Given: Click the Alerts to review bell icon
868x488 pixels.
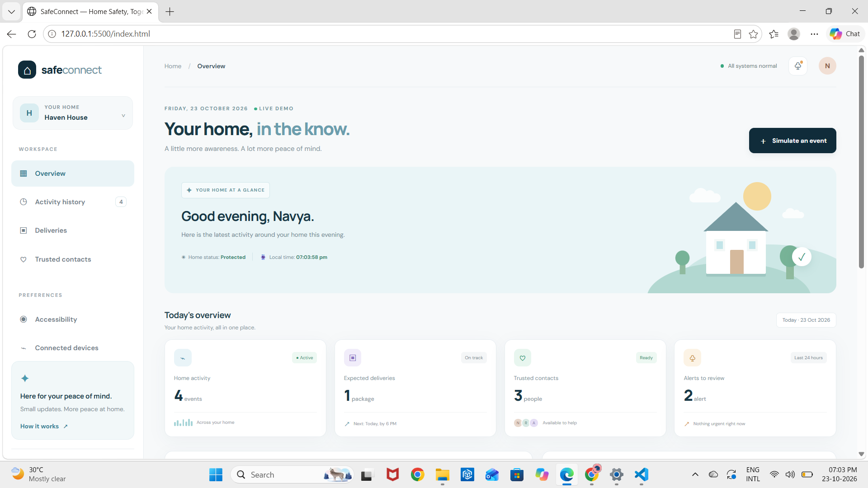Looking at the screenshot, I should point(692,358).
